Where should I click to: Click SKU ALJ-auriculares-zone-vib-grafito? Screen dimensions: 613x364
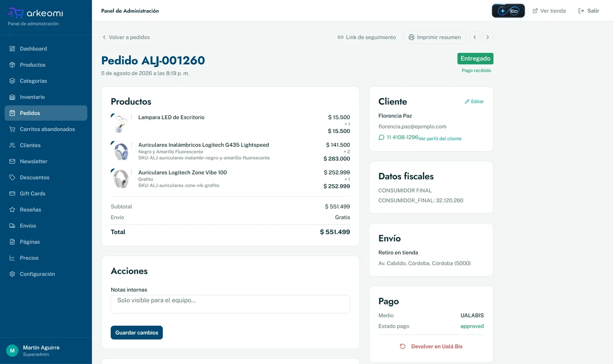(179, 185)
